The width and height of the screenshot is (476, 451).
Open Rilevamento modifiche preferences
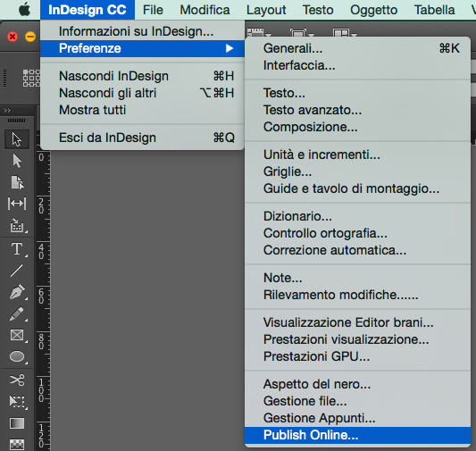click(357, 295)
